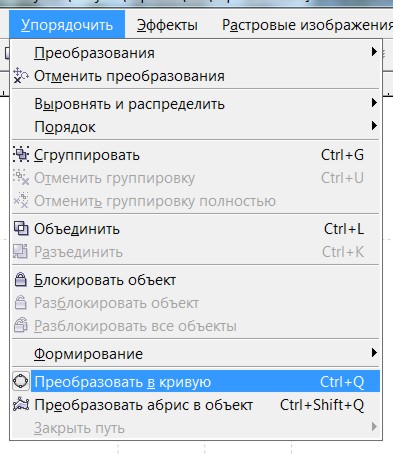
Task: Expand the Порядок submenu arrow
Action: point(374,126)
